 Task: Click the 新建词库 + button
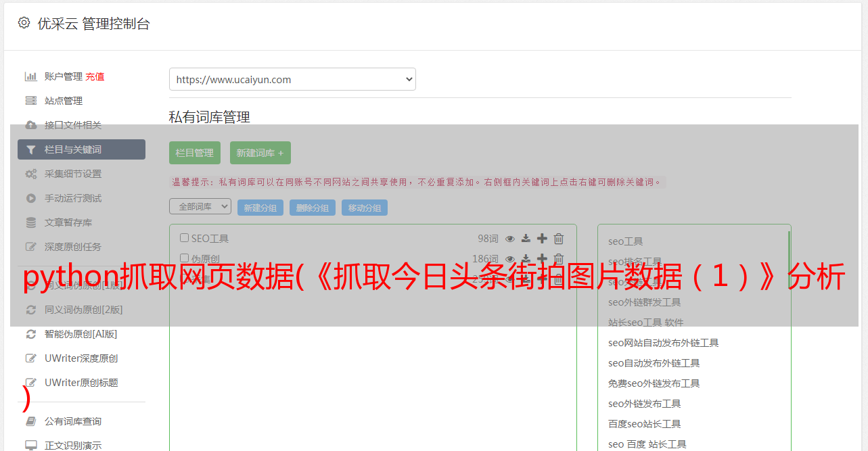pyautogui.click(x=260, y=153)
